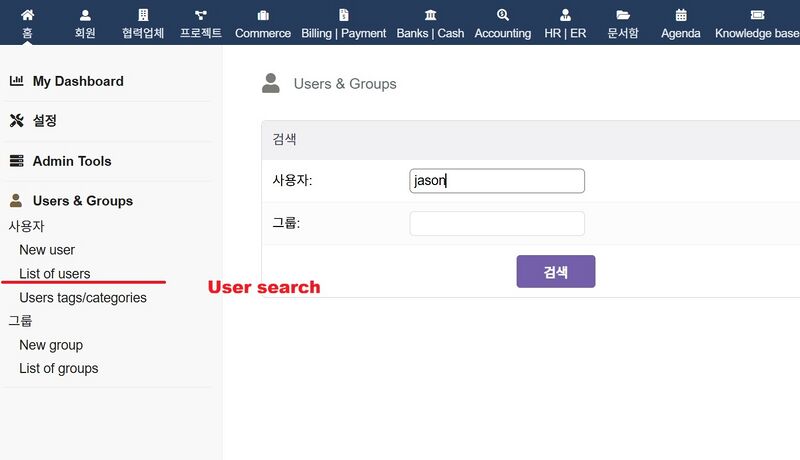800x460 pixels.
Task: Click the Billing | Payment invoice icon
Action: pos(344,15)
